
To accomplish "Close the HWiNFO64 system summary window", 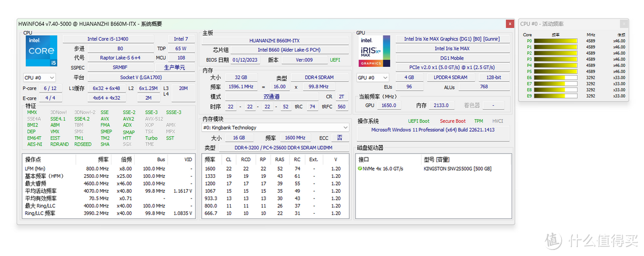I will point(509,24).
